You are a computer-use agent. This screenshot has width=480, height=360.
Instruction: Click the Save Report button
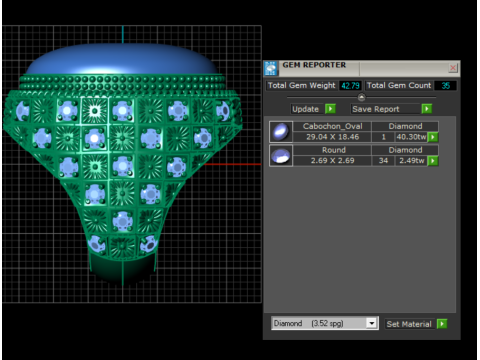click(385, 109)
